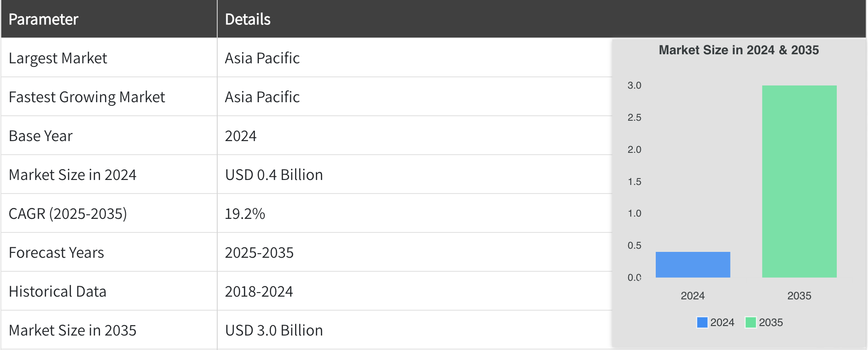Click the green 2035 legend color swatch
Viewport: 868px width, 350px height.
coord(750,322)
